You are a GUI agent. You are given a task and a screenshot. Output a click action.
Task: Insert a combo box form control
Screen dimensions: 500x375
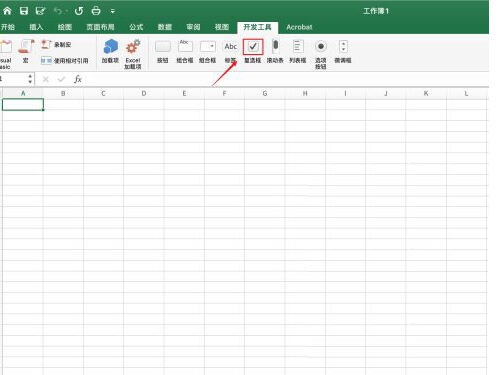pyautogui.click(x=207, y=51)
